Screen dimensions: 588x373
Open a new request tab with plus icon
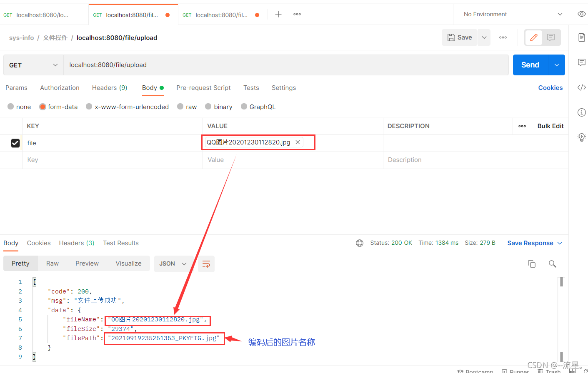click(x=278, y=14)
